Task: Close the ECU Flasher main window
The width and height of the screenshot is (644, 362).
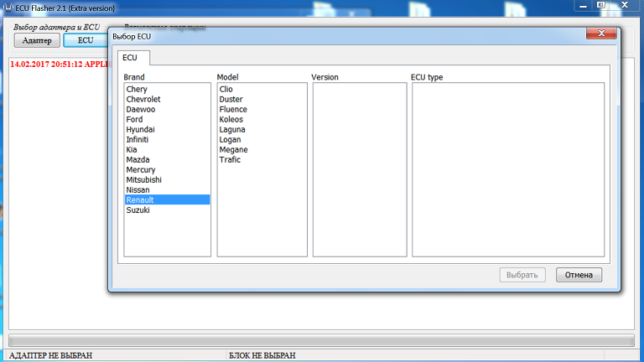Action: [625, 5]
